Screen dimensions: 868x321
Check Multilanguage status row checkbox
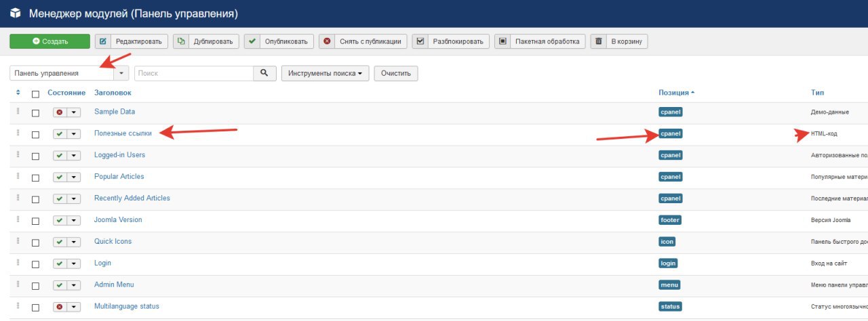click(x=36, y=307)
